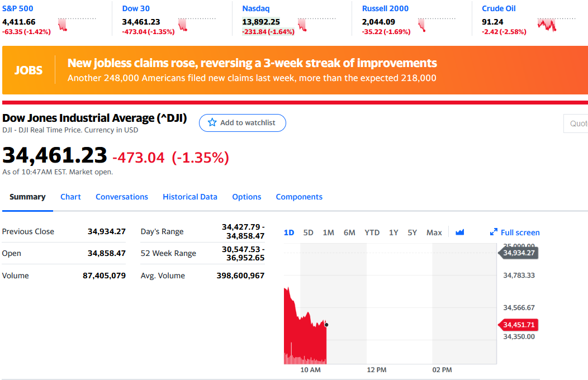Click the Volume value 87,405,079
This screenshot has height=380, width=588.
105,275
